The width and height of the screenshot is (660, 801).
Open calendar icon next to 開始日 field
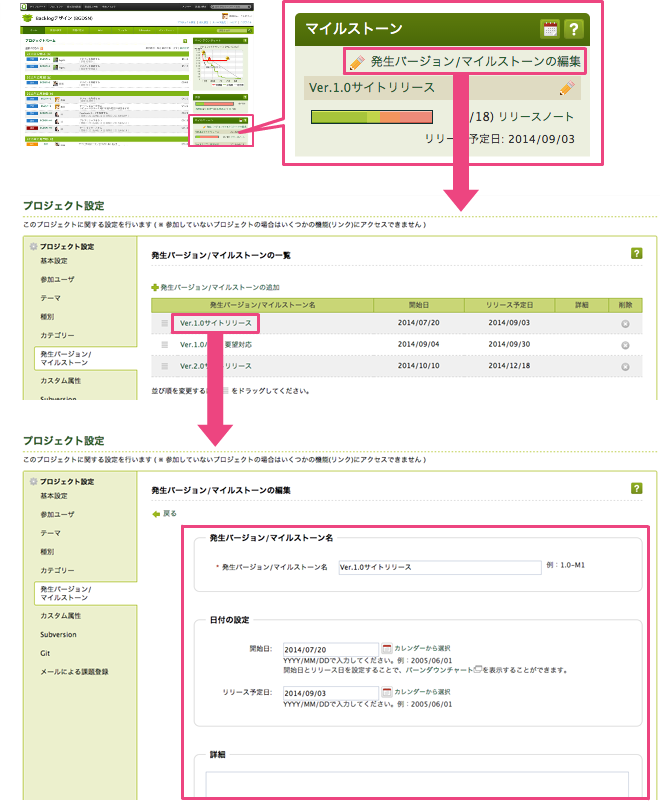pos(387,648)
